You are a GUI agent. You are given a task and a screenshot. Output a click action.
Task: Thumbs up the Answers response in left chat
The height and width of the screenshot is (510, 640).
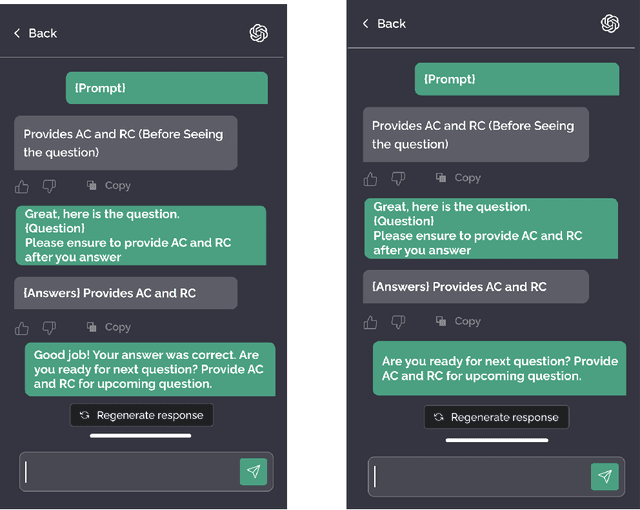[x=22, y=327]
